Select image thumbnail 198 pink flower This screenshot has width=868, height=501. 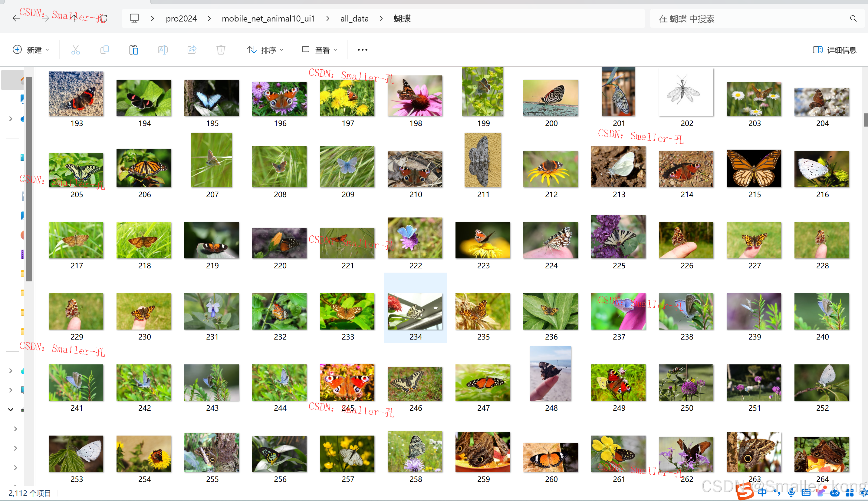point(415,96)
